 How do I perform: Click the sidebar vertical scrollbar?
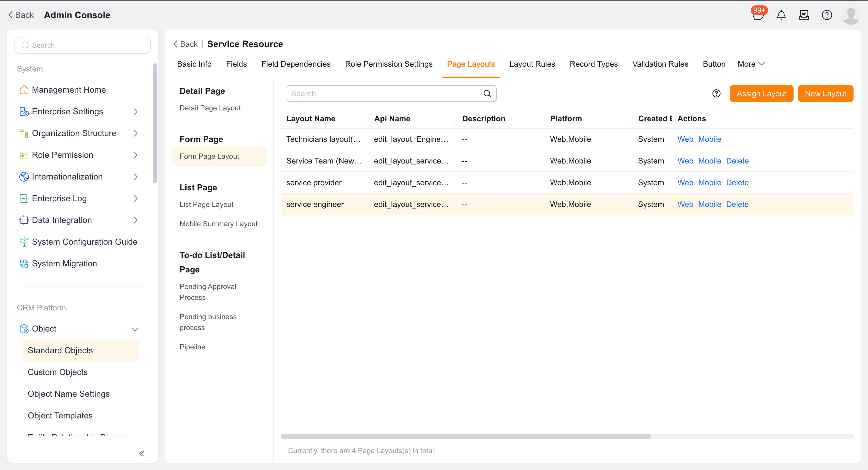click(x=155, y=123)
